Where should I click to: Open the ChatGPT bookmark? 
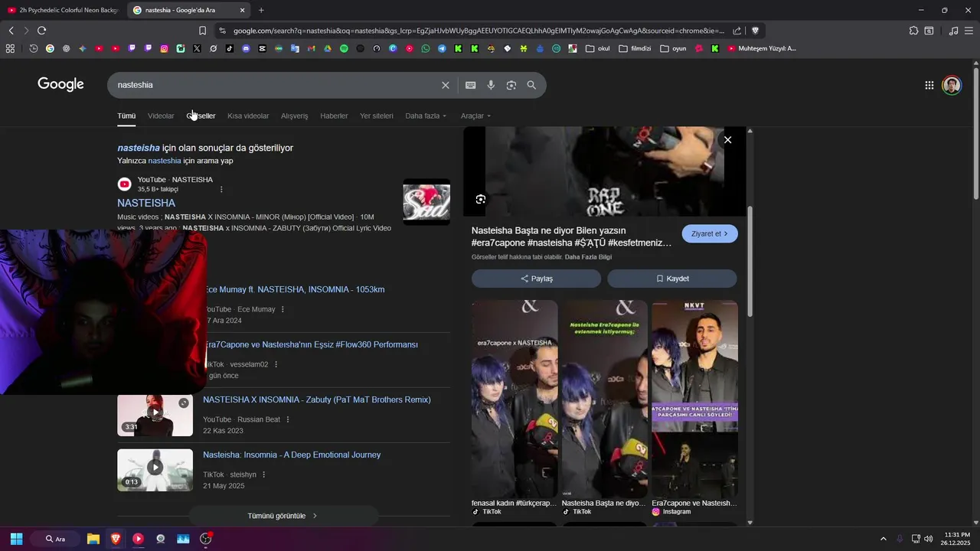coord(66,48)
